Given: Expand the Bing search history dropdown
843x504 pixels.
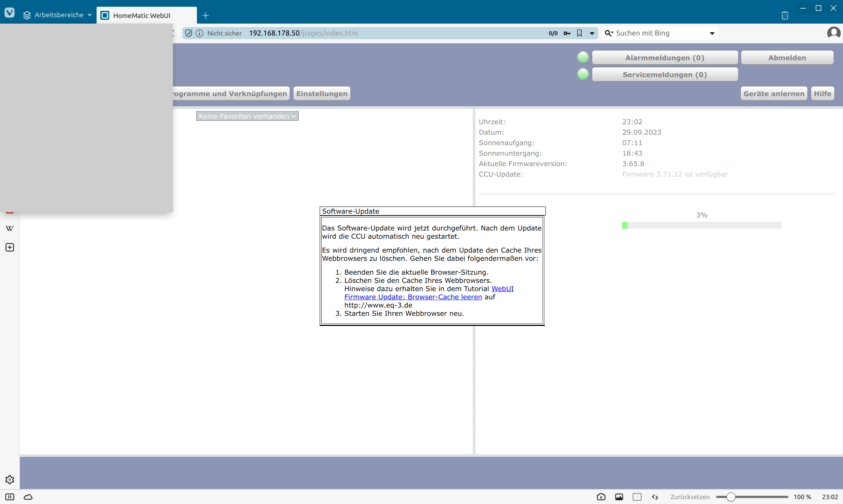Looking at the screenshot, I should click(712, 33).
